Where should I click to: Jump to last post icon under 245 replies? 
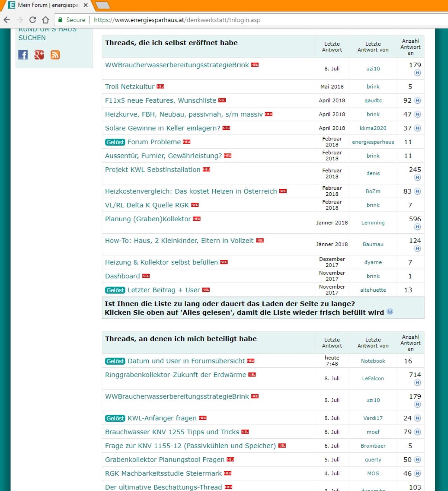click(418, 178)
